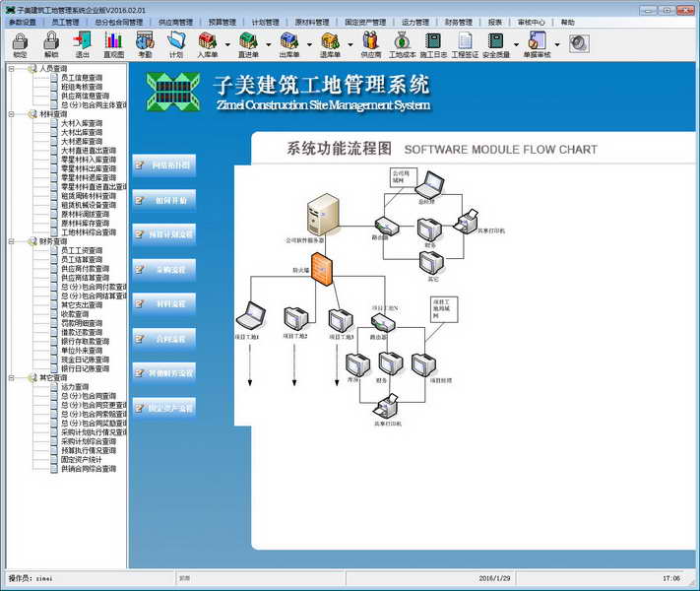Open the 施工日志 construction log icon
The width and height of the screenshot is (700, 591).
click(x=433, y=43)
